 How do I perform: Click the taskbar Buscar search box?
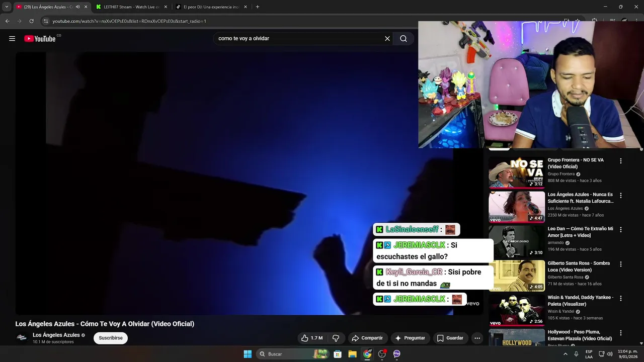click(x=292, y=354)
